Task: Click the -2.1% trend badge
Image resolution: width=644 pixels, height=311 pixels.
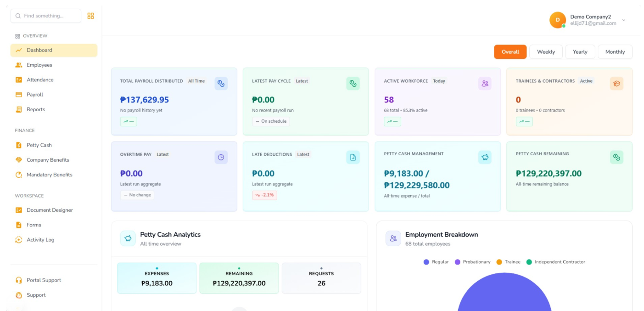Action: pos(264,195)
